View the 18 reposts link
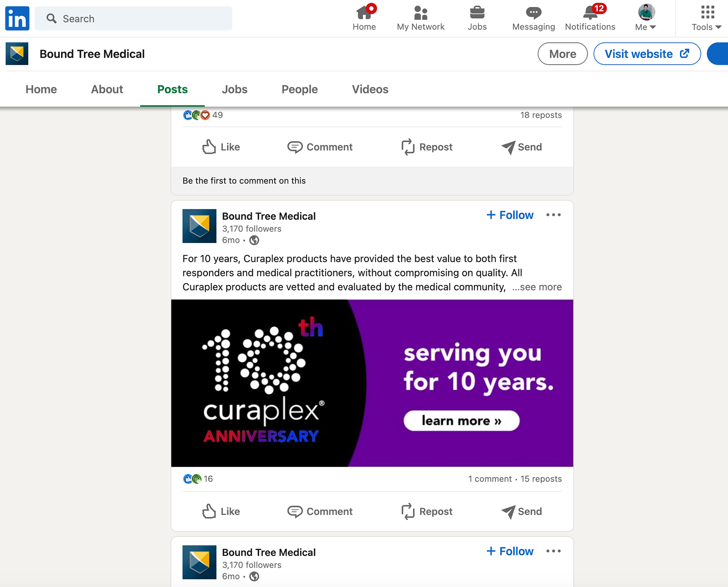Screen dimensions: 728x587 (x=541, y=115)
